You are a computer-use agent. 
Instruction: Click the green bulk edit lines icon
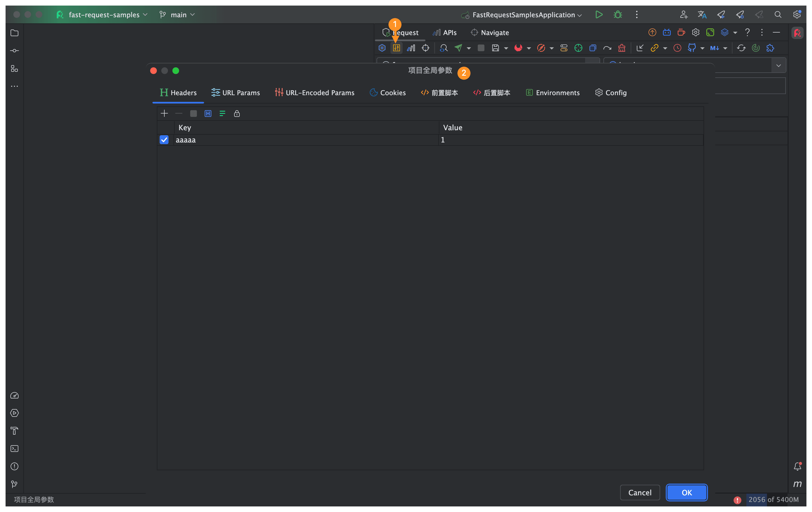tap(222, 114)
